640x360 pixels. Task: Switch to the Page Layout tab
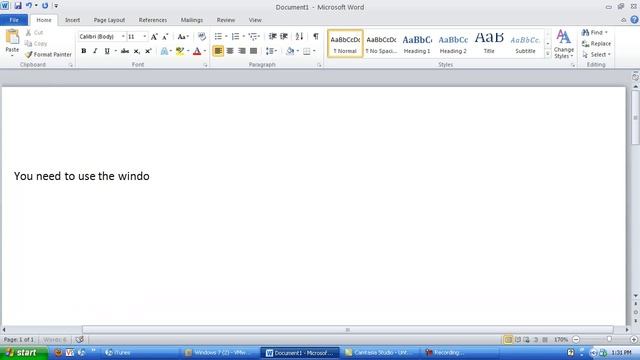pos(109,20)
